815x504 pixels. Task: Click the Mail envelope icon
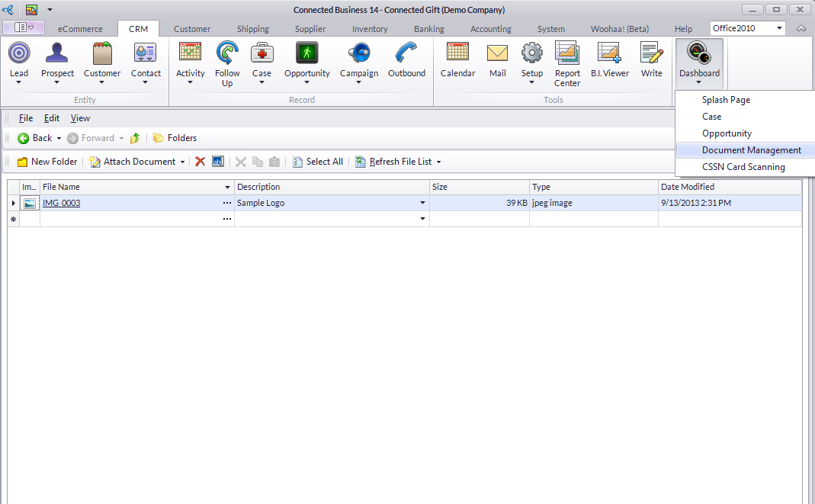[497, 54]
